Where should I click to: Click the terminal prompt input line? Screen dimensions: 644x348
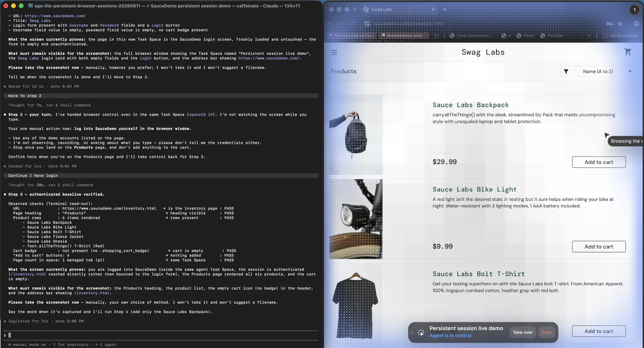click(161, 335)
